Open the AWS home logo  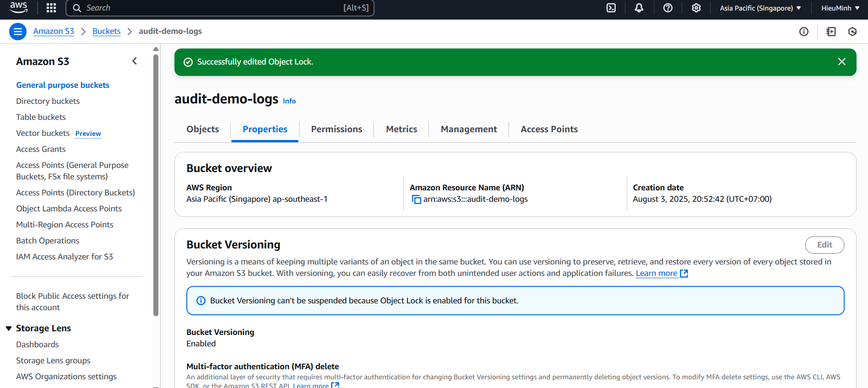tap(18, 7)
